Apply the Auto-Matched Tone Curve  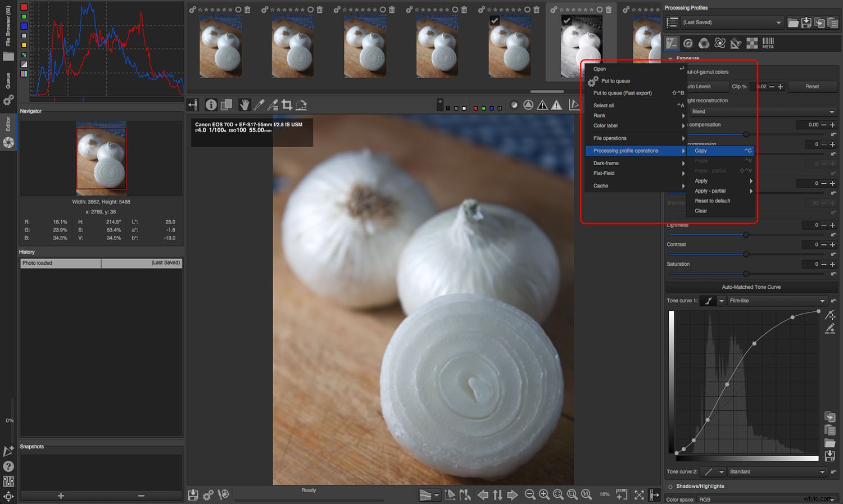tap(751, 287)
